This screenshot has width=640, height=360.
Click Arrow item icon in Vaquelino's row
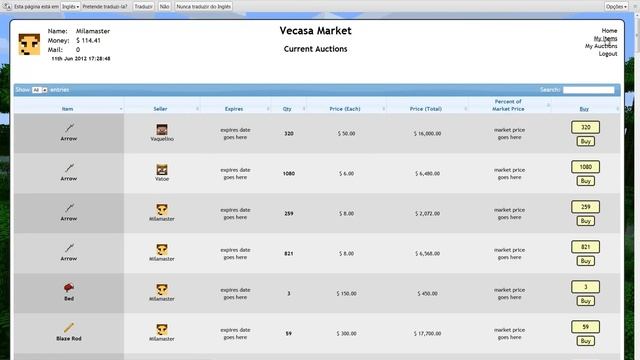pyautogui.click(x=69, y=128)
